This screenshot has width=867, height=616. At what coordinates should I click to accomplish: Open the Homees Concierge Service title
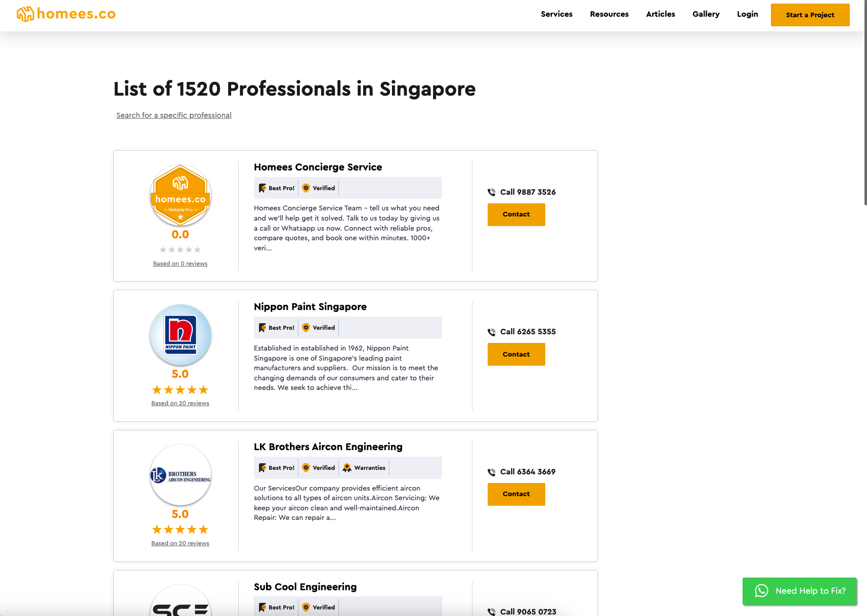318,167
